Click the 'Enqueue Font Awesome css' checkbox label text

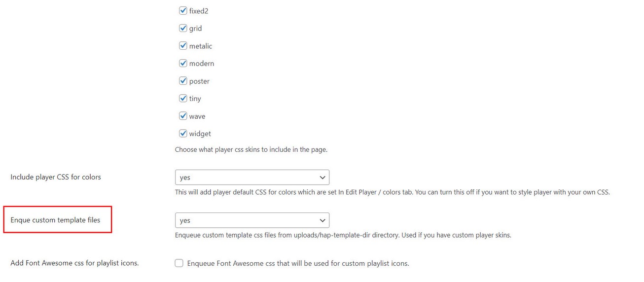(x=298, y=263)
